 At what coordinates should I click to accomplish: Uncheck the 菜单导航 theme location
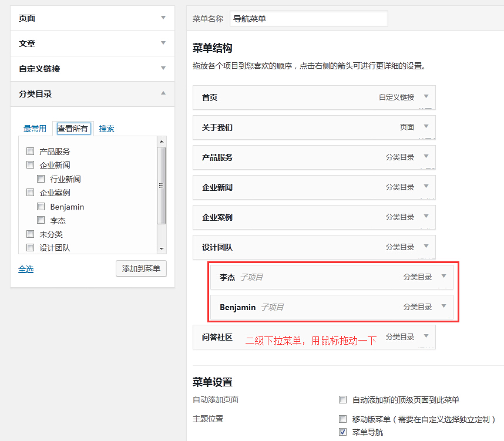tap(343, 432)
